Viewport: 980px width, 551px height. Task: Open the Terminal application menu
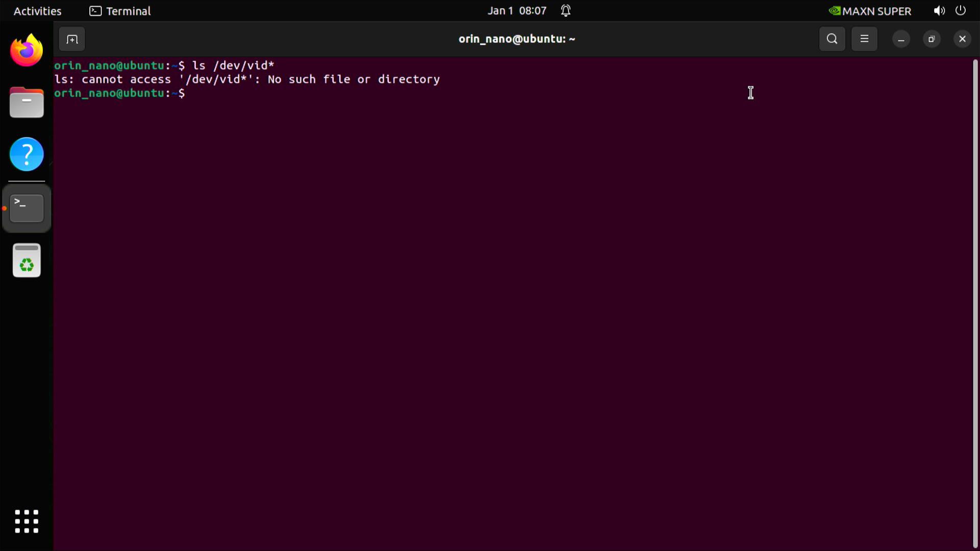[119, 11]
